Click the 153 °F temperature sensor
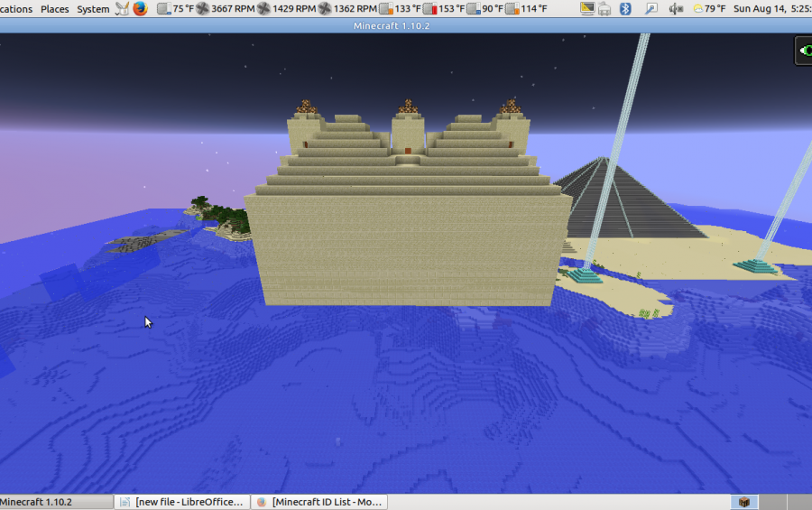Viewport: 812px width, 510px height. point(444,8)
